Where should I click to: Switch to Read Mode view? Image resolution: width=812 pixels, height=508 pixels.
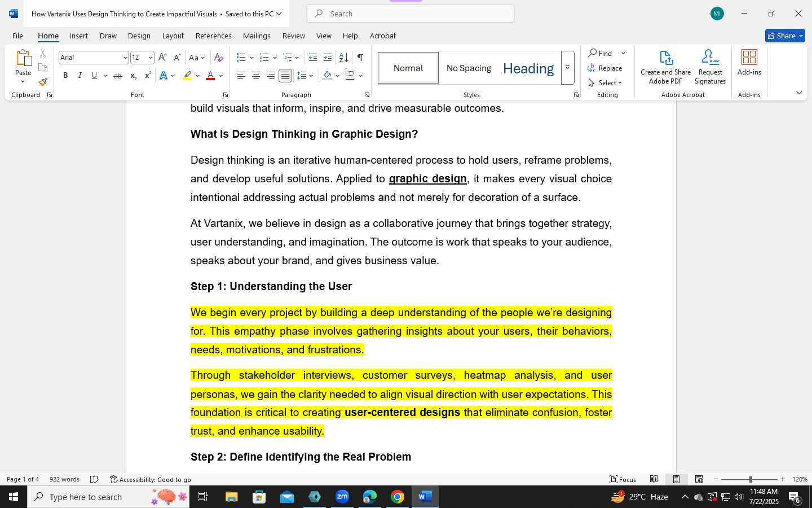click(654, 479)
